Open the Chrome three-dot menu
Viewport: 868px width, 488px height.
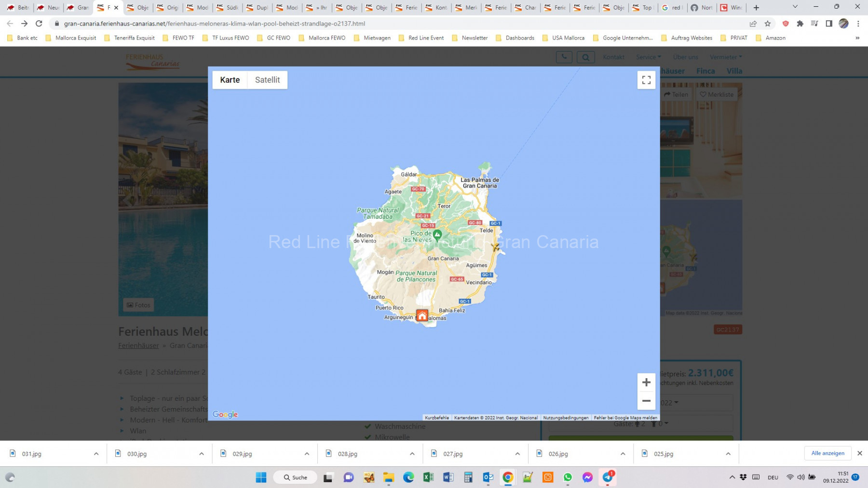point(858,23)
